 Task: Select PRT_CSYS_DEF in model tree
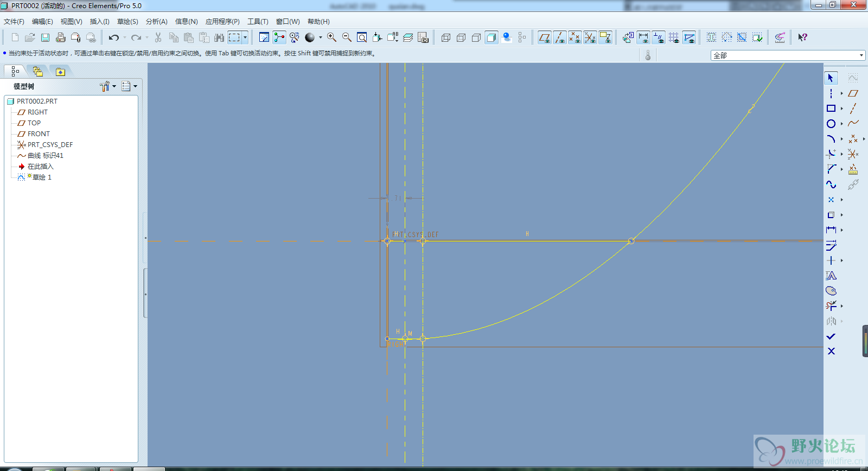50,145
